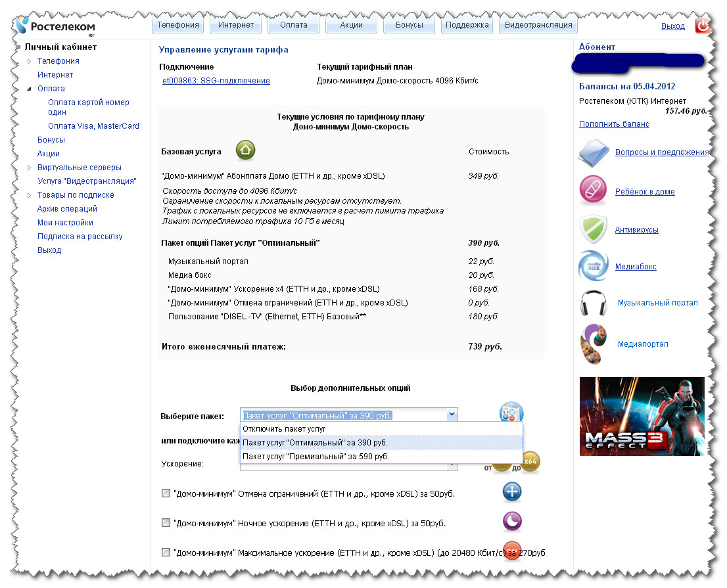Select Пакет услуг Оптимальный за 390 руб option
This screenshot has height=588, width=727.
point(381,443)
